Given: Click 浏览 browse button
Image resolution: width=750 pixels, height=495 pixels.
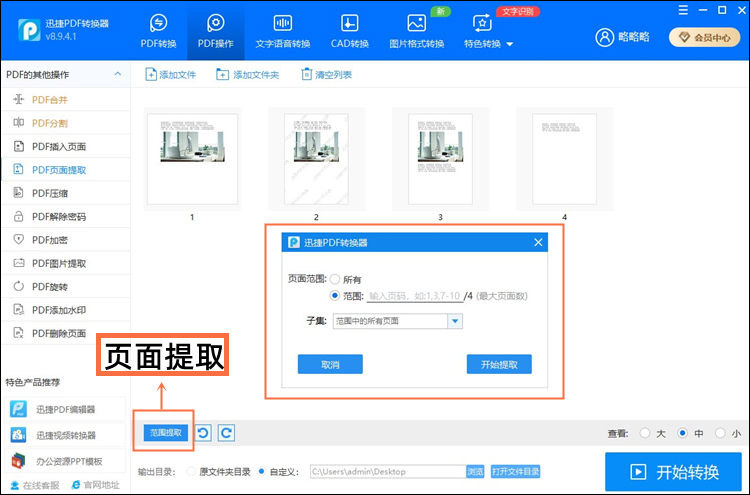Looking at the screenshot, I should pos(475,472).
